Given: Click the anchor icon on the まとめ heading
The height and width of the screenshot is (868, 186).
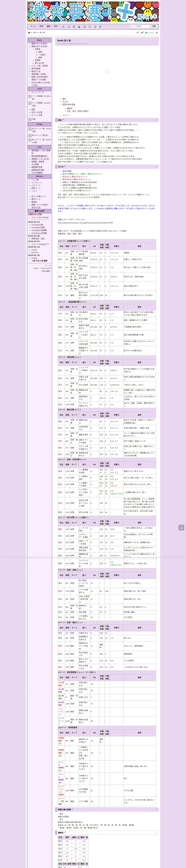Looking at the screenshot, I should [156, 167].
